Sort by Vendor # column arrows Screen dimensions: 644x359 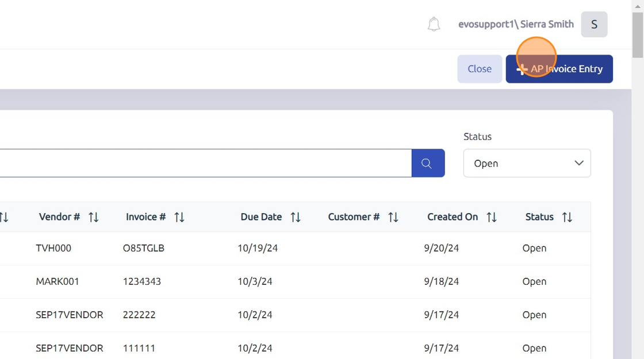tap(94, 217)
